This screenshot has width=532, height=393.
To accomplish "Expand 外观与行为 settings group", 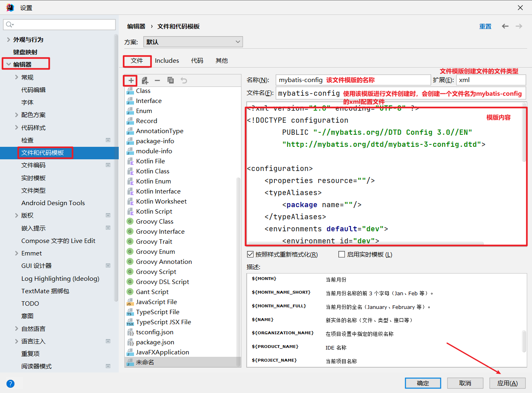I will [x=9, y=39].
